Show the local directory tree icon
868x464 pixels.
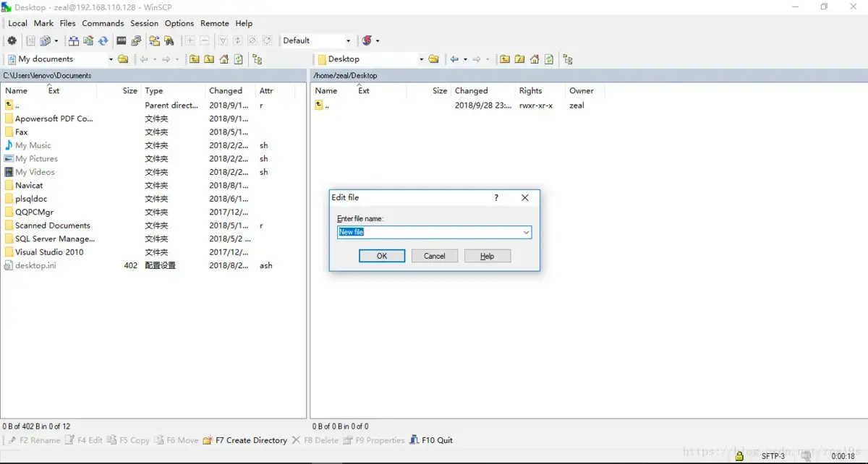(x=257, y=59)
